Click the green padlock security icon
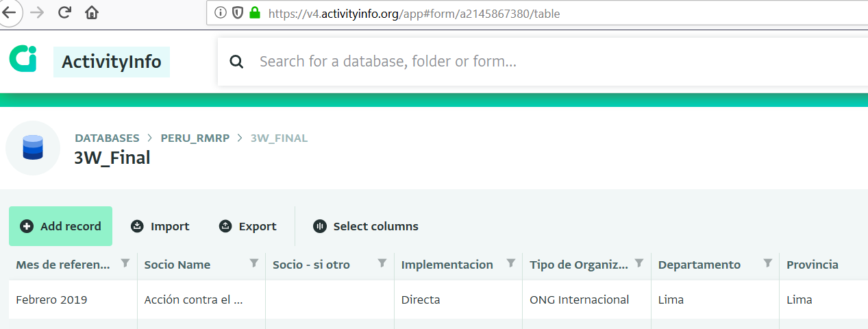 coord(255,12)
